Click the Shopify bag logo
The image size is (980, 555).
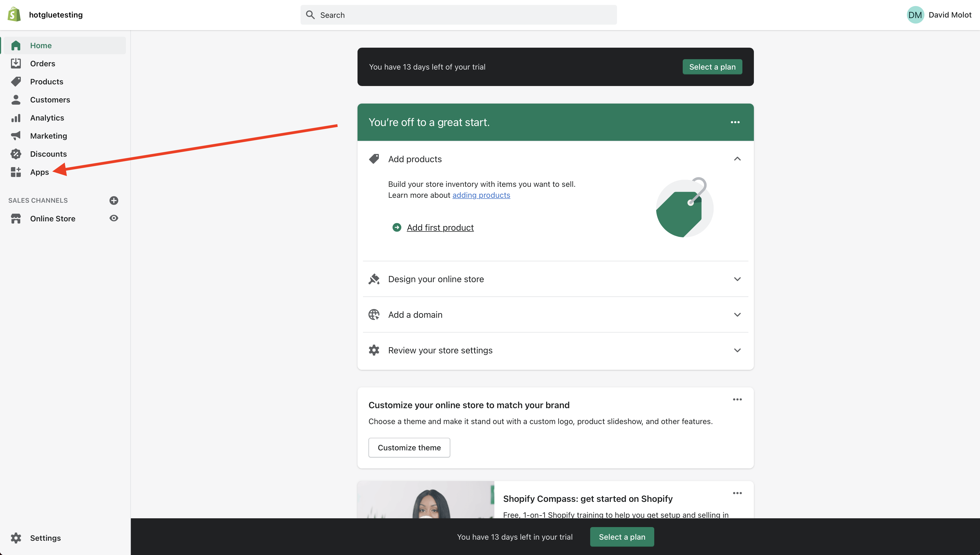(15, 15)
